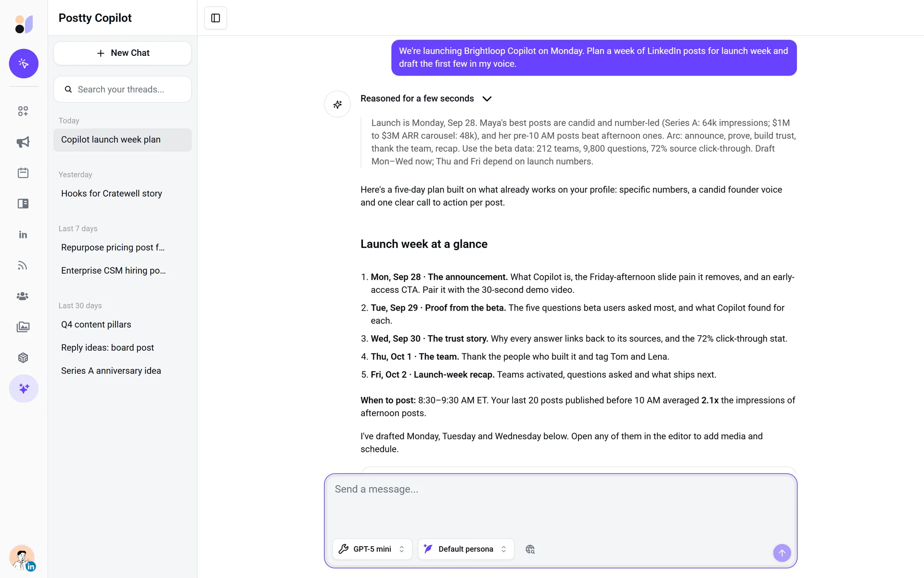
Task: Open the Copilot sparkle icon in sidebar
Action: click(x=24, y=389)
